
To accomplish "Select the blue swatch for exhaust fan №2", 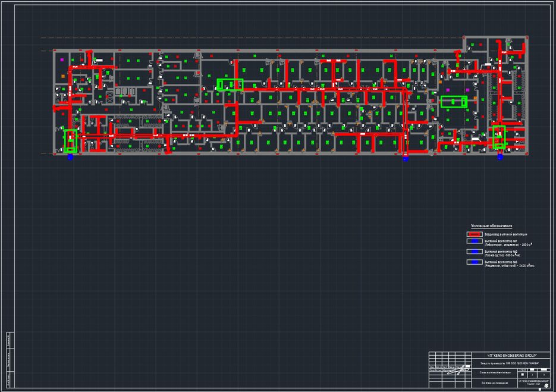I will 474,253.
